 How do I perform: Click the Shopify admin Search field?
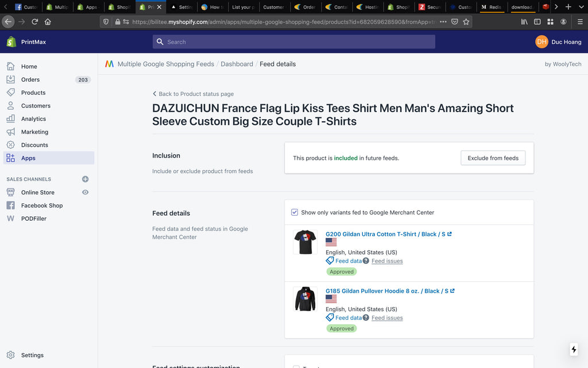coord(293,41)
